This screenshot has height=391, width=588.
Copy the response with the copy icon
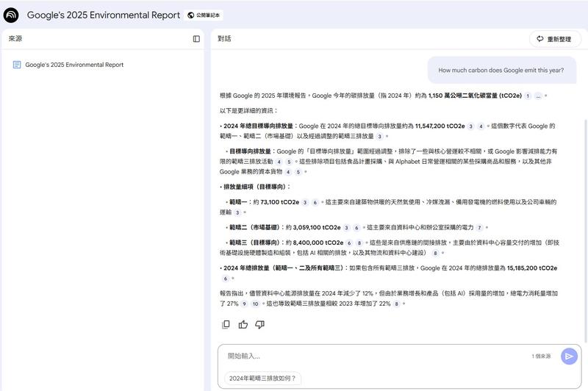tap(226, 324)
